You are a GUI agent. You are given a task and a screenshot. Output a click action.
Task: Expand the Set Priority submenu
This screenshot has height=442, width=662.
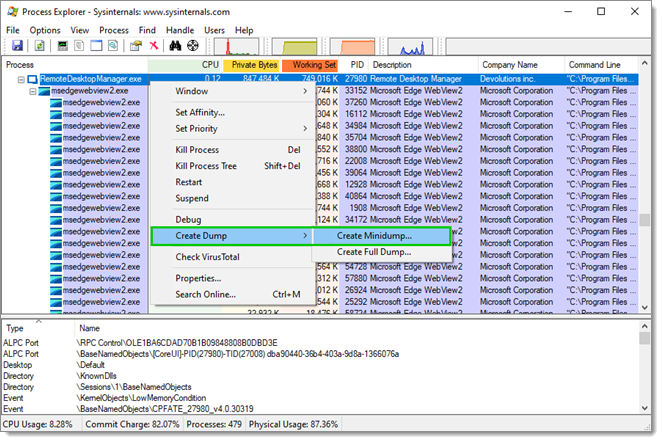coord(233,129)
